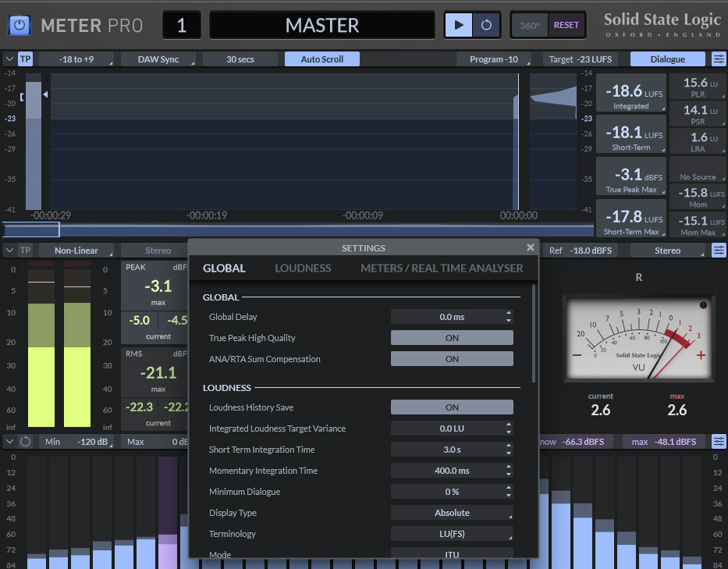The height and width of the screenshot is (569, 728).
Task: Click the instance number 1 box
Action: click(x=182, y=25)
